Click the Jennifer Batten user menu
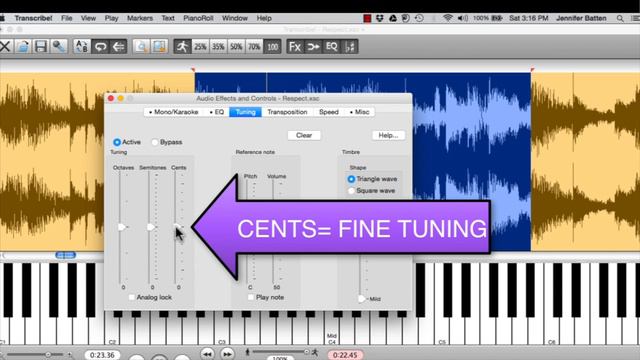 pos(581,18)
